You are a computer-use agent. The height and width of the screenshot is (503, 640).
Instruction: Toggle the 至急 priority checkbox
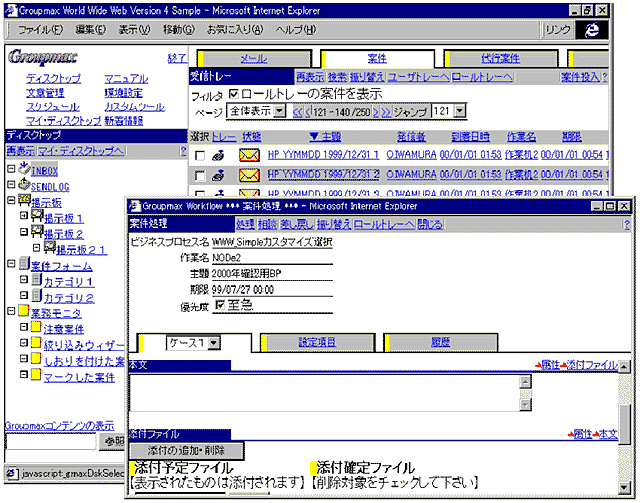[x=220, y=305]
